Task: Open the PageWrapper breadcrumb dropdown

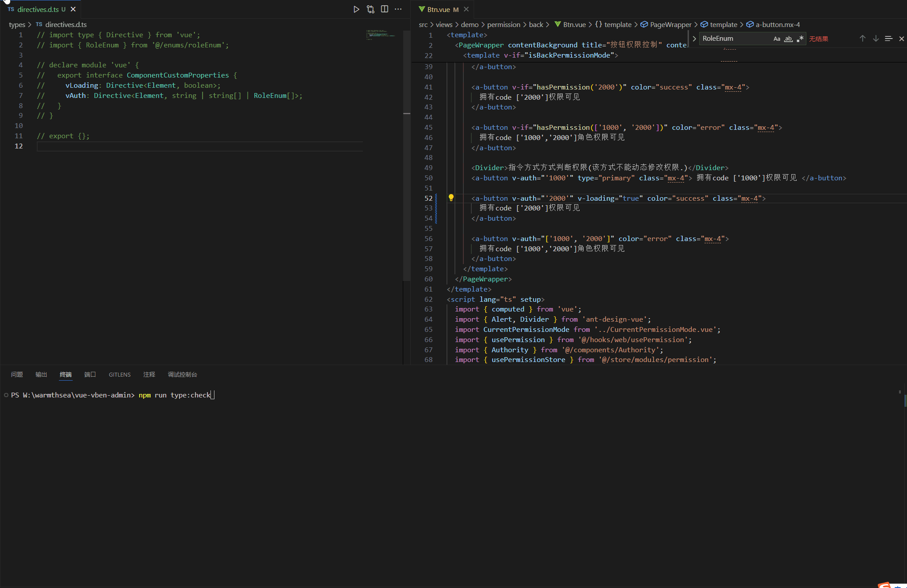Action: [670, 25]
